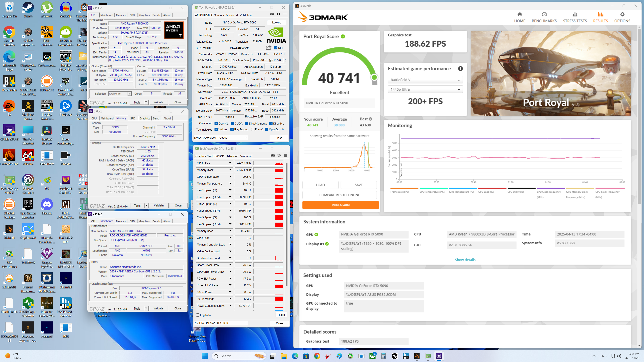Expand GPU Clock sensor dropdown arrow
This screenshot has width=644, height=362.
click(x=230, y=163)
